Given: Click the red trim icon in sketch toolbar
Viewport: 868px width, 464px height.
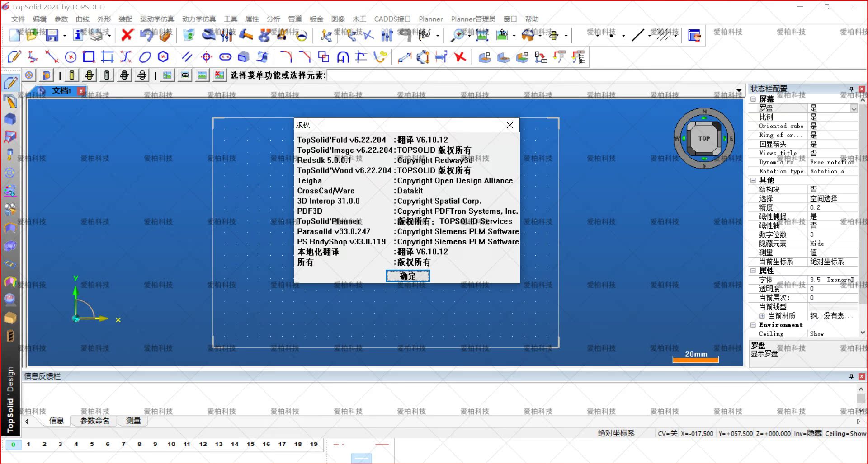Looking at the screenshot, I should pyautogui.click(x=460, y=57).
